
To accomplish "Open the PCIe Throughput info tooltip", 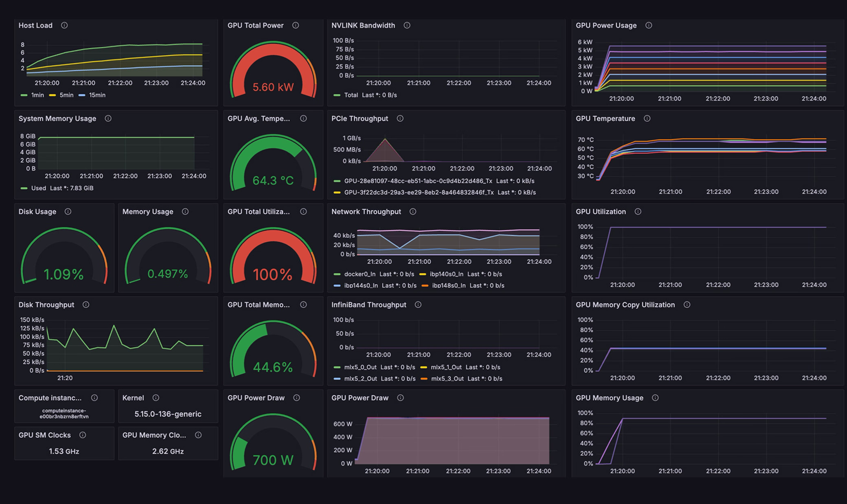I will click(400, 118).
